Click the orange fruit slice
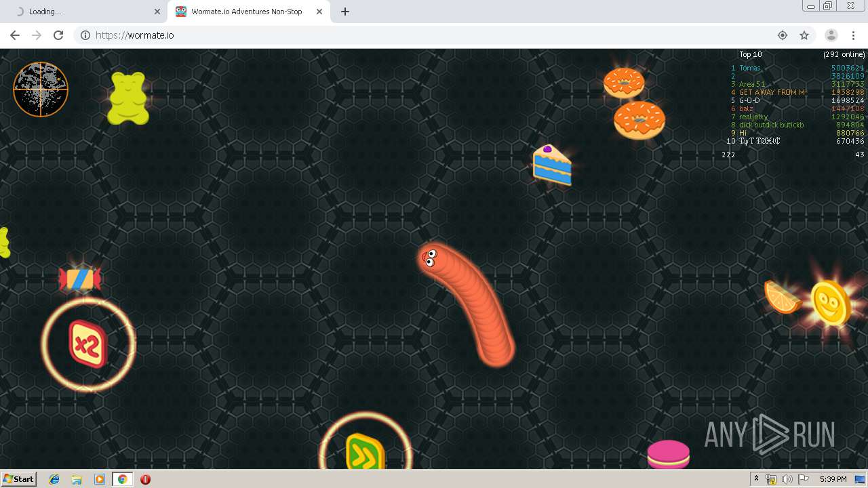Image resolution: width=868 pixels, height=488 pixels. pos(782,297)
